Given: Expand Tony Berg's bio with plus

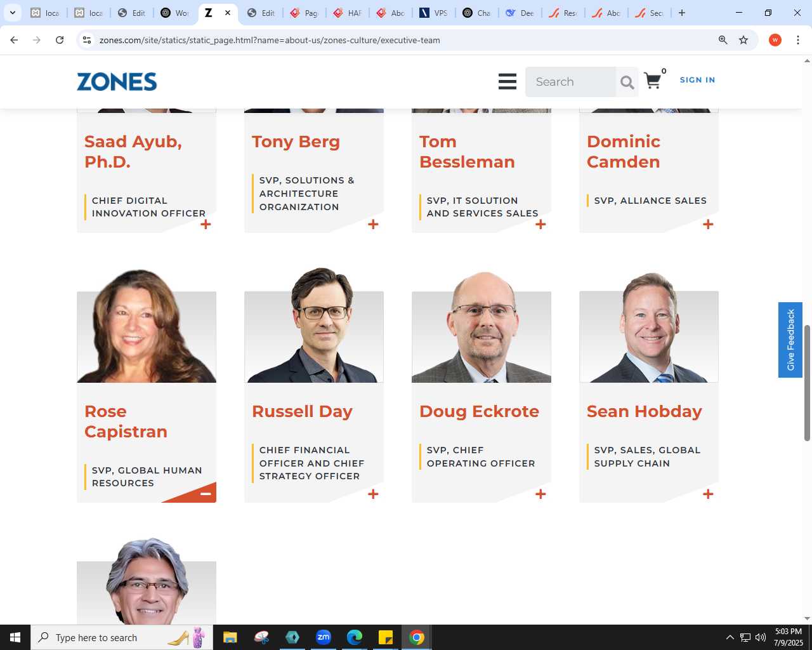Looking at the screenshot, I should pos(373,224).
